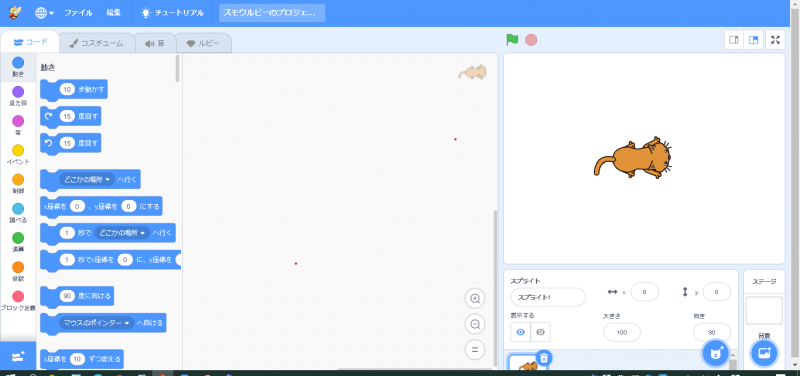This screenshot has height=376, width=800.
Task: Zoom out of the code workspace
Action: click(x=475, y=324)
